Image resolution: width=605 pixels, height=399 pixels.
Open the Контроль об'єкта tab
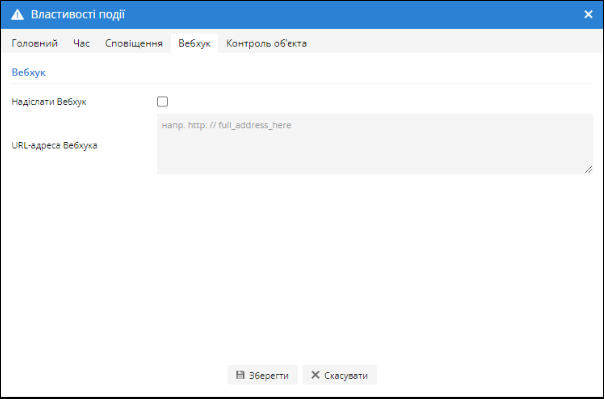tap(266, 43)
